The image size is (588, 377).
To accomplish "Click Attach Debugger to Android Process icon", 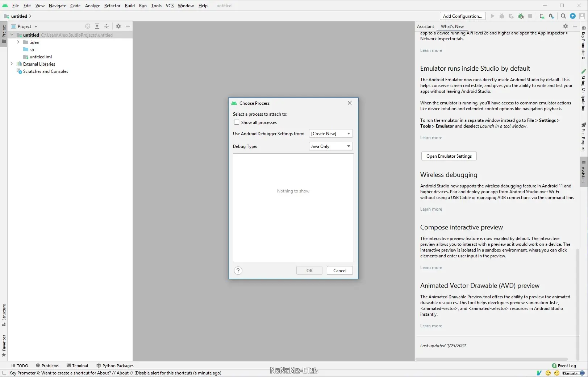I will (521, 16).
